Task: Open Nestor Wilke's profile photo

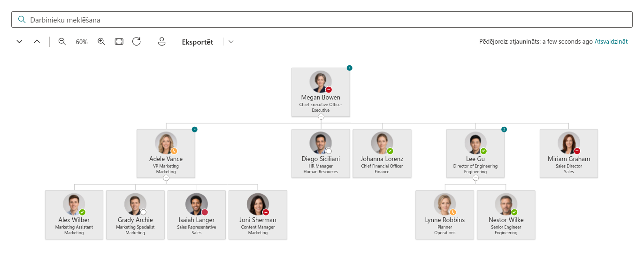Action: coord(506,204)
